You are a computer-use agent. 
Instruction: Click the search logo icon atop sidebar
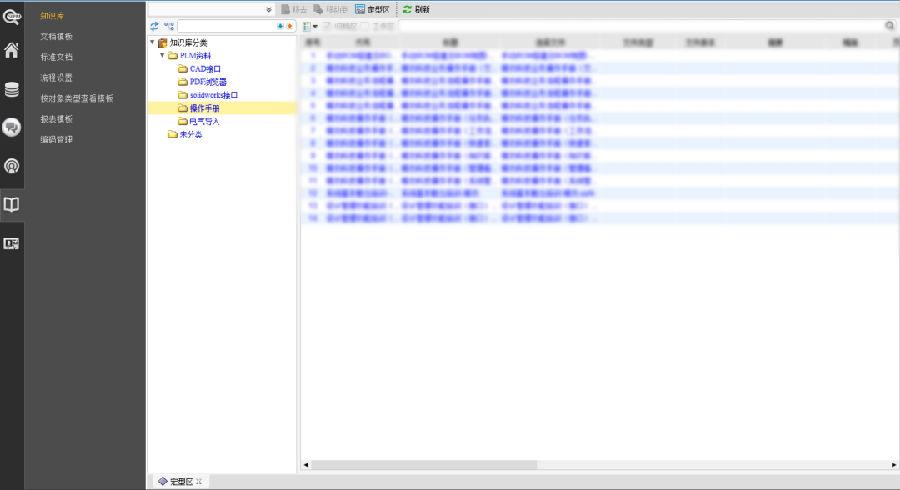[11, 16]
